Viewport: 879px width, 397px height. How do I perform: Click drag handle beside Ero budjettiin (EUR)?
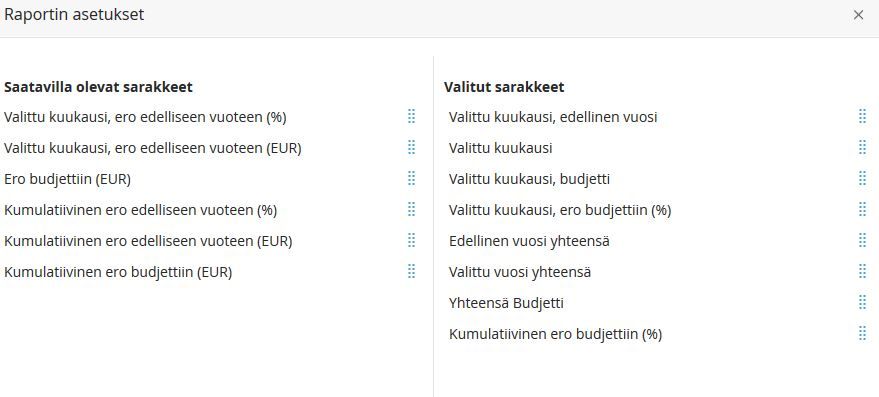[x=411, y=178]
